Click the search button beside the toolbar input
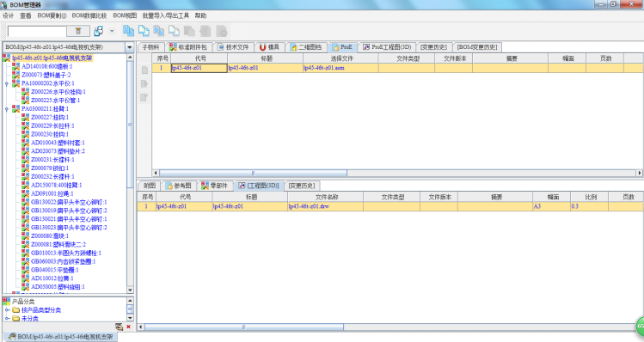 78,31
